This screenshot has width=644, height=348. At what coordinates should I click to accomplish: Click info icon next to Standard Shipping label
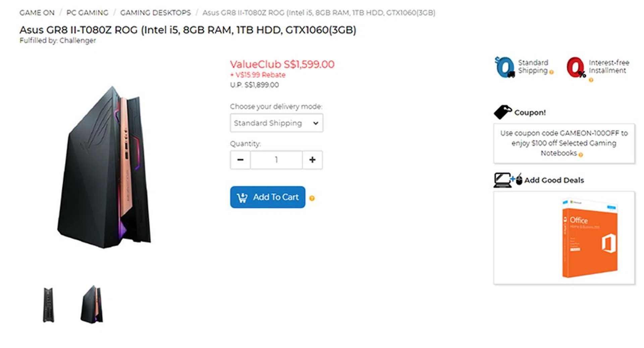551,72
